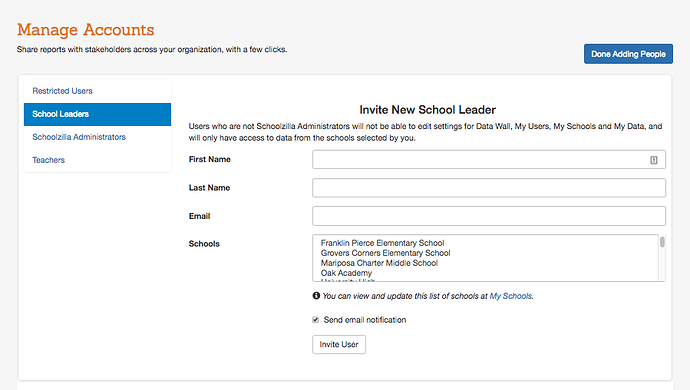Uncheck Send email notification

[x=316, y=320]
